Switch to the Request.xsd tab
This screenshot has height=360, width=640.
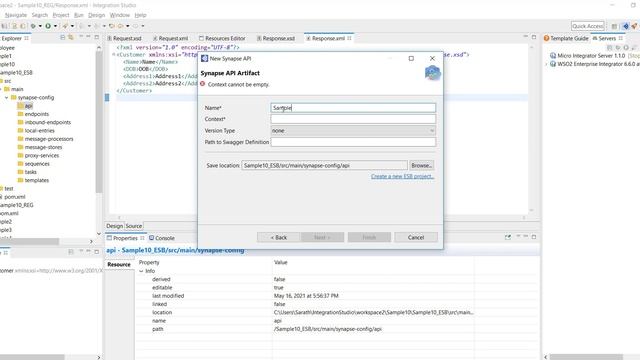pyautogui.click(x=124, y=38)
